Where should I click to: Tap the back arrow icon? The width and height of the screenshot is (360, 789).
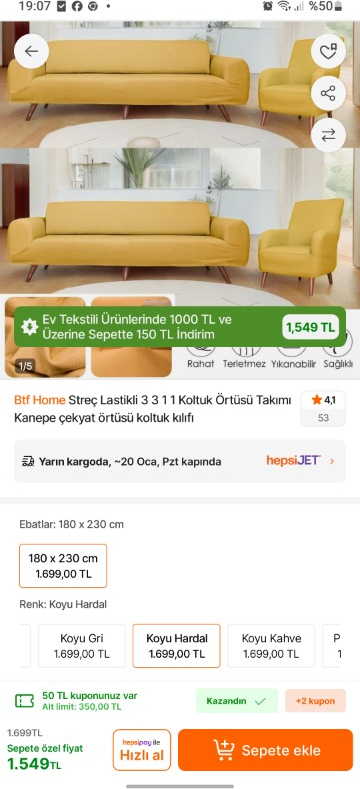point(31,51)
